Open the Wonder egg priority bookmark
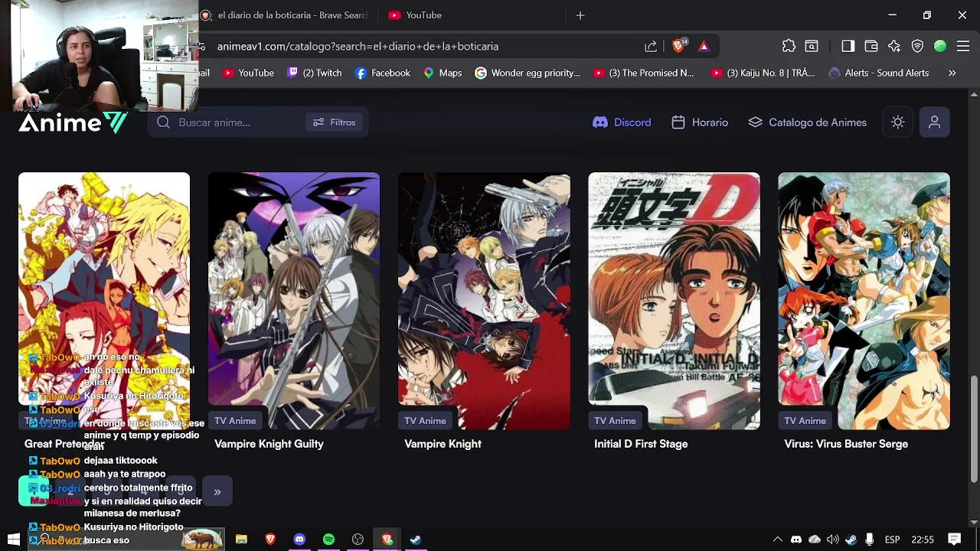Screen dimensions: 980x551 528,73
